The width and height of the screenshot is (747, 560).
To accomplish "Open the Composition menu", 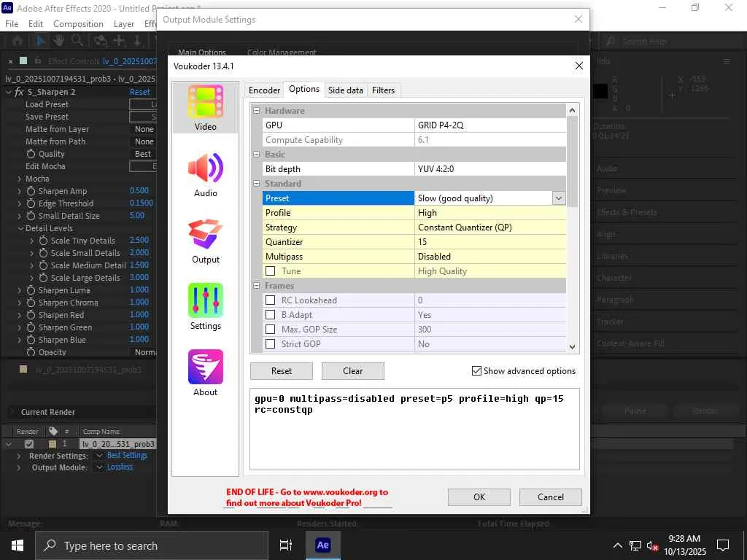I will coord(78,24).
